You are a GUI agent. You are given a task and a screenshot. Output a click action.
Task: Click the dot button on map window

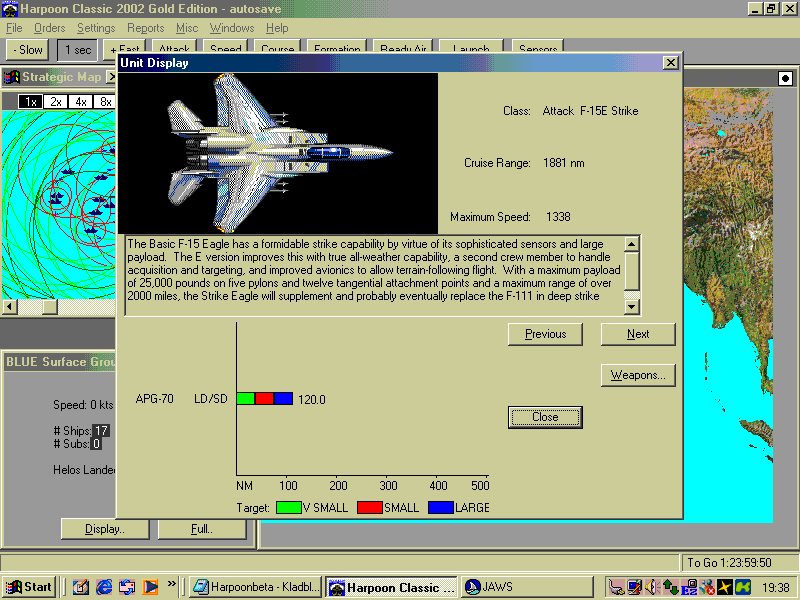(785, 79)
